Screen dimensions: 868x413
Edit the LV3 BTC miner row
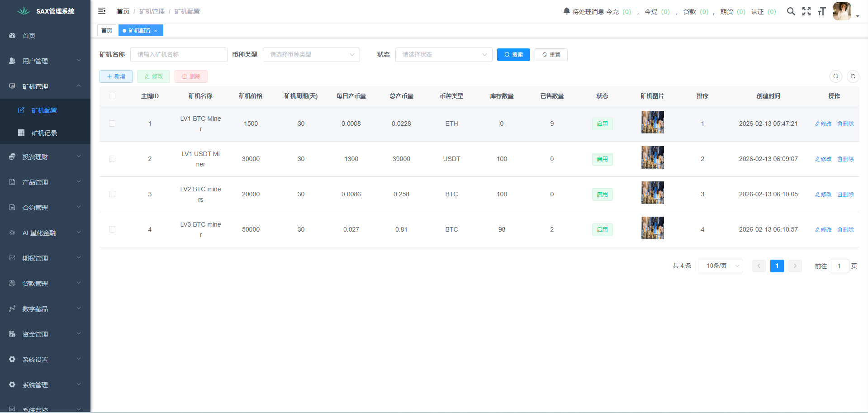(823, 229)
